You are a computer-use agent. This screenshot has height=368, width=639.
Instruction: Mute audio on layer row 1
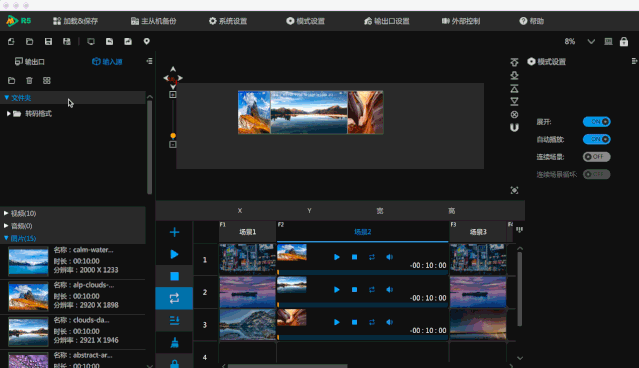click(390, 257)
